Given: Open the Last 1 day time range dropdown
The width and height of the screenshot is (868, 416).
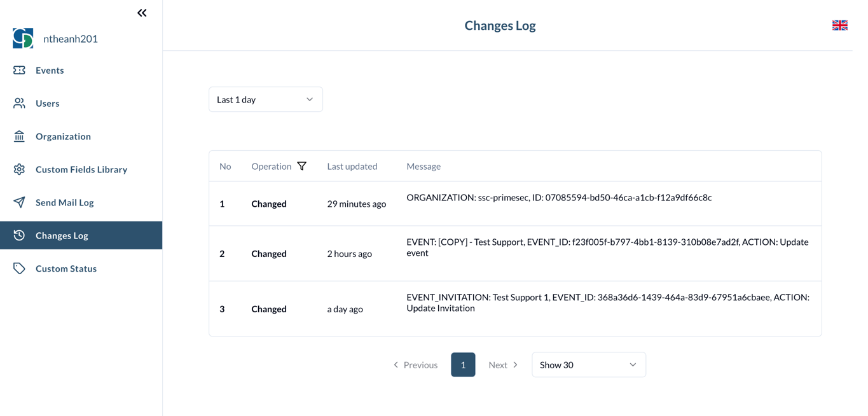Looking at the screenshot, I should [265, 99].
